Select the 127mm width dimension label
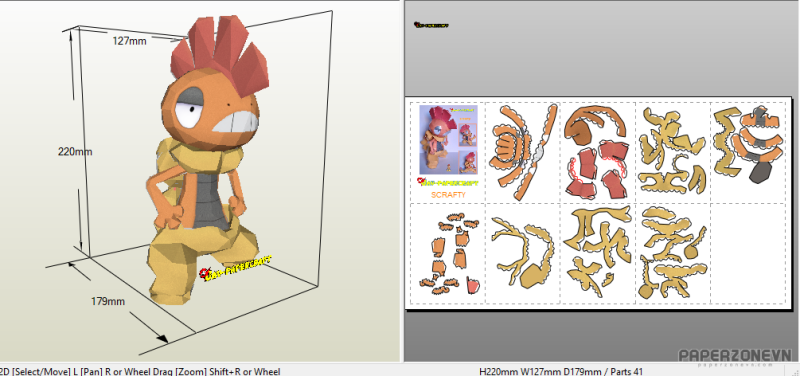Viewport: 800px width, 376px height. tap(130, 41)
